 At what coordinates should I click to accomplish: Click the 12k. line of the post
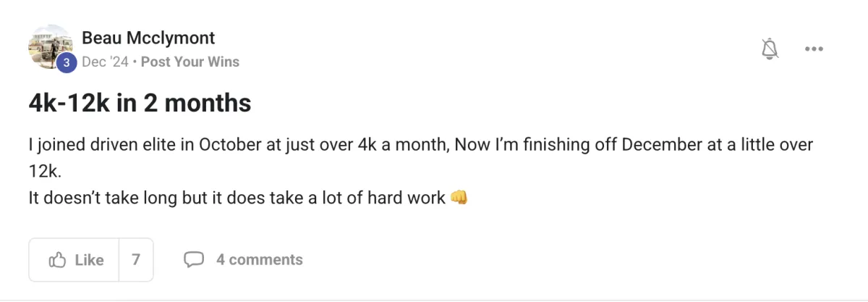pyautogui.click(x=43, y=171)
